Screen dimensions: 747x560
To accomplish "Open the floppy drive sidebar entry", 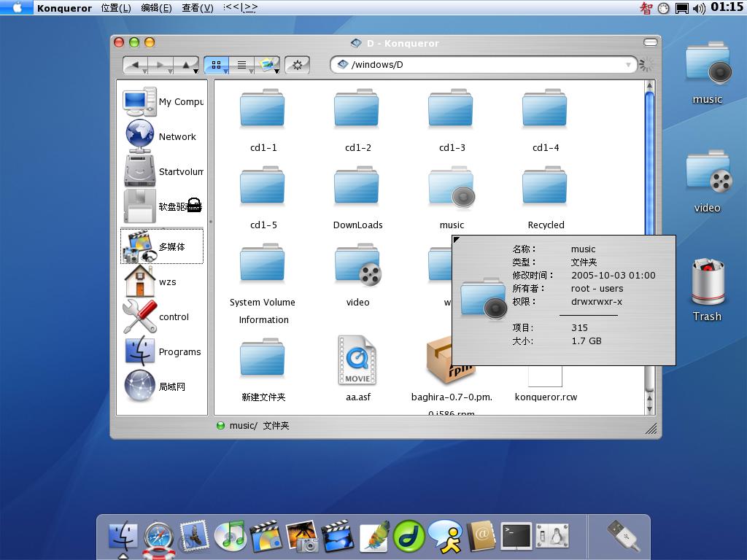I will pos(163,206).
